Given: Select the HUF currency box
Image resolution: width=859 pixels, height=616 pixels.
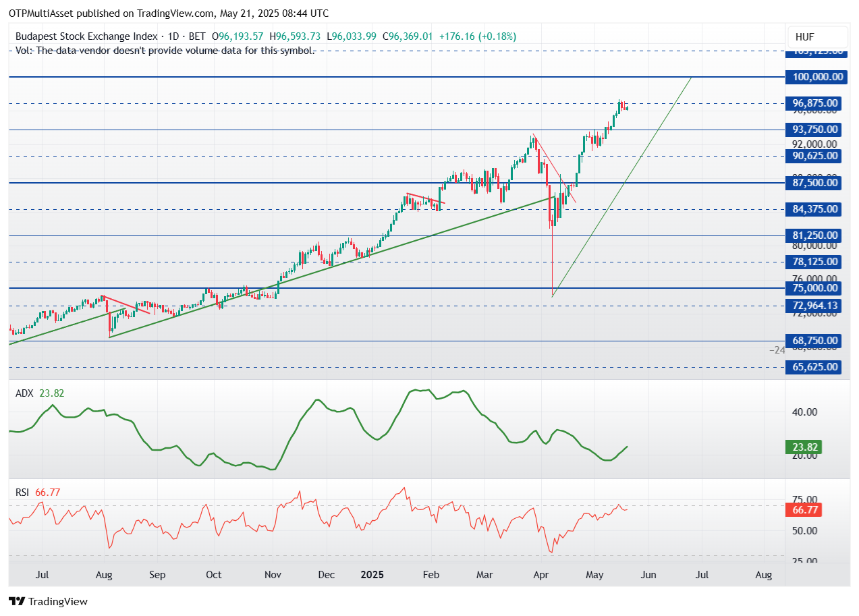Looking at the screenshot, I should (817, 36).
